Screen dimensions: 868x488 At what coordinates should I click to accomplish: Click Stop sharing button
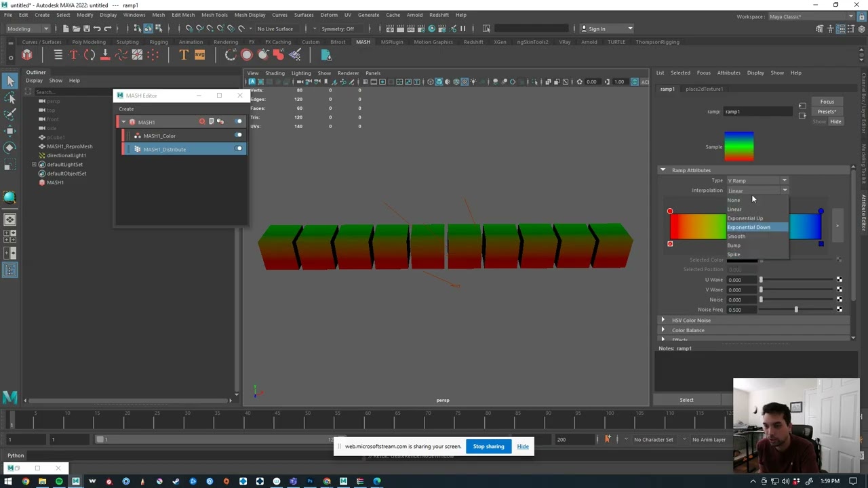[x=488, y=447]
